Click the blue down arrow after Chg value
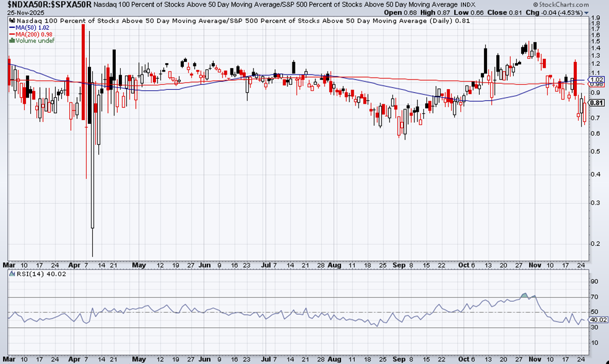The width and height of the screenshot is (609, 364). (x=586, y=13)
